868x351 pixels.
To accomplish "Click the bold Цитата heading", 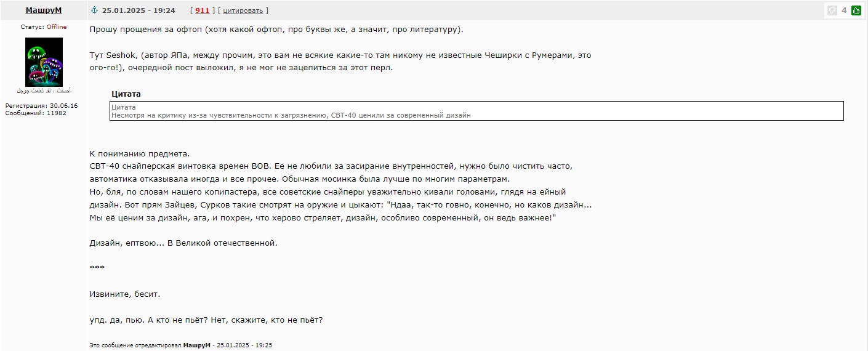I will (126, 94).
